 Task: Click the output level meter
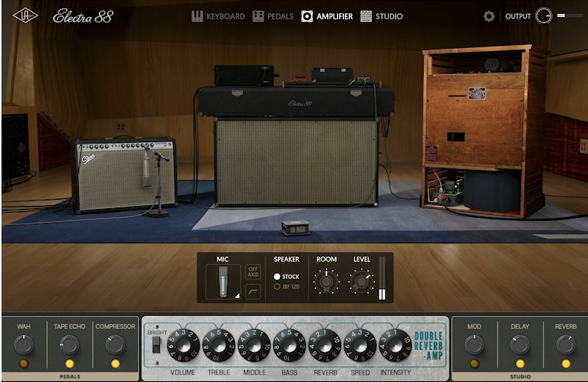tap(570, 15)
